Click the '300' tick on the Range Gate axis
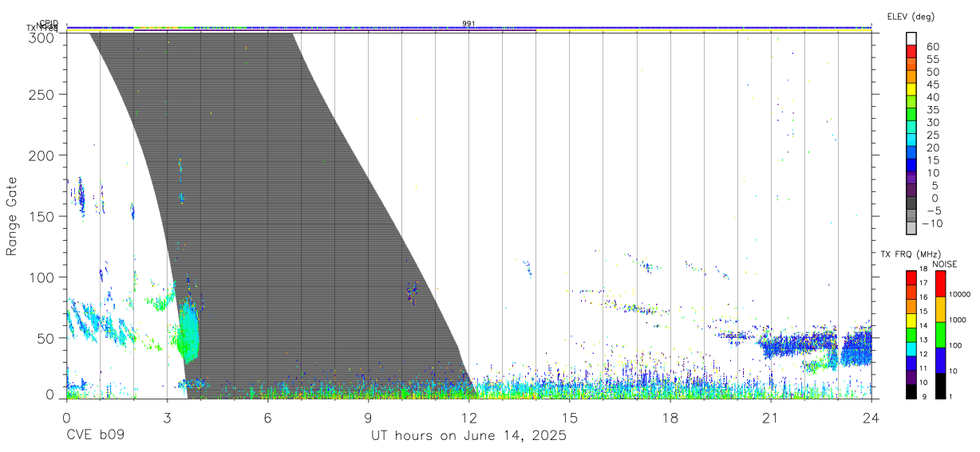 click(x=42, y=37)
